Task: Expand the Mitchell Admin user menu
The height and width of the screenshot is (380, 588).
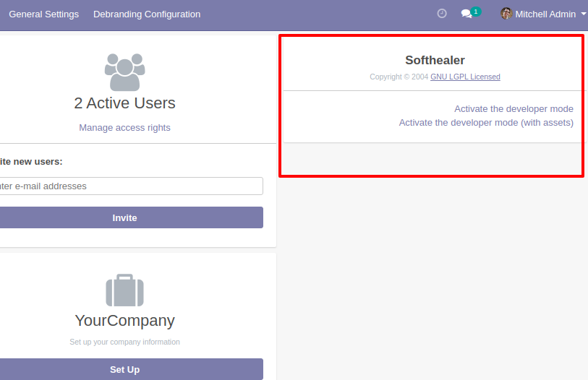Action: tap(543, 14)
